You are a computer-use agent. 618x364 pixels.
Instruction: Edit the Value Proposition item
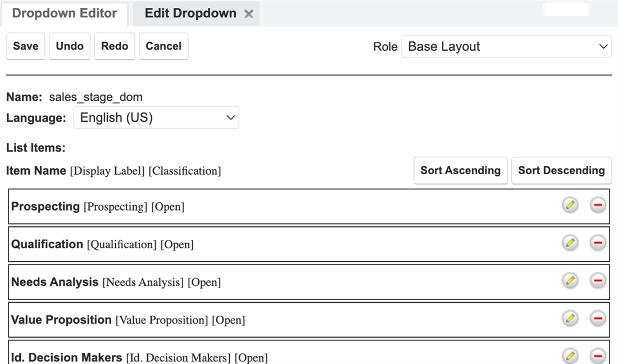(570, 319)
